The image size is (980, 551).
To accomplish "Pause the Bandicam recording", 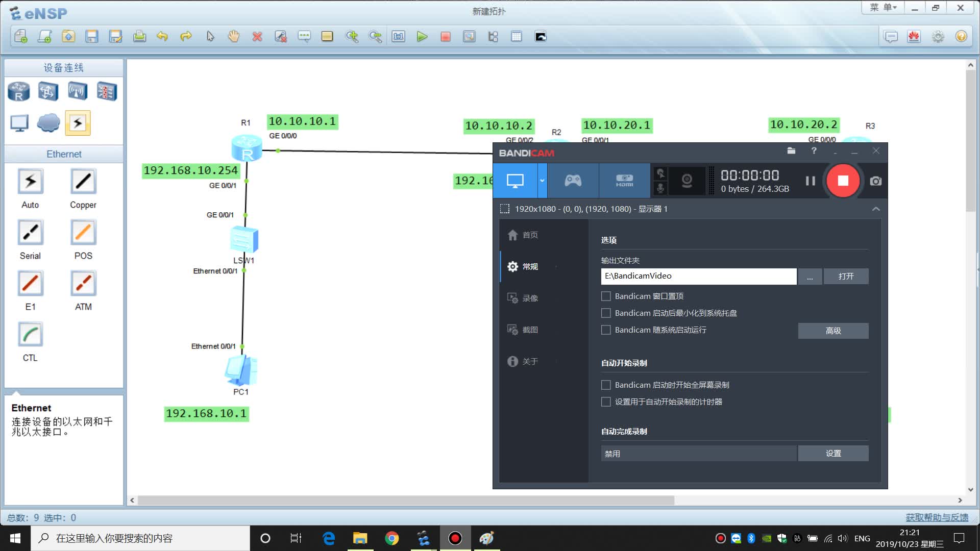I will (x=811, y=181).
